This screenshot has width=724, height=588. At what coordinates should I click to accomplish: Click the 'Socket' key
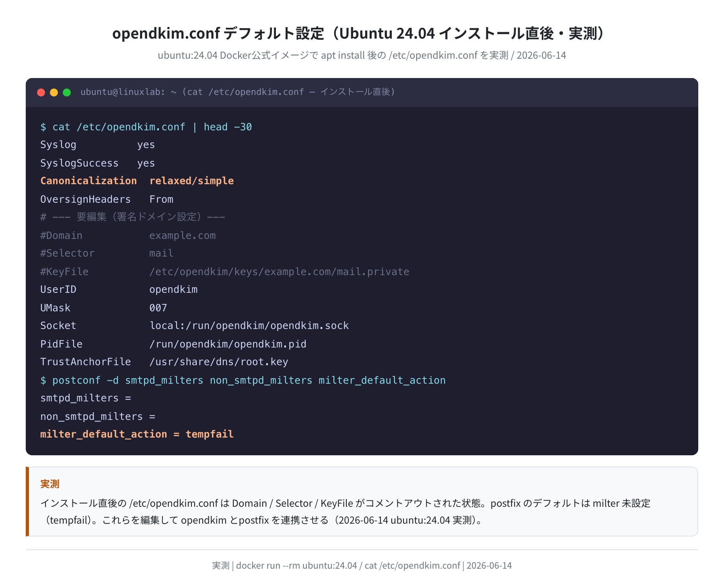point(58,326)
